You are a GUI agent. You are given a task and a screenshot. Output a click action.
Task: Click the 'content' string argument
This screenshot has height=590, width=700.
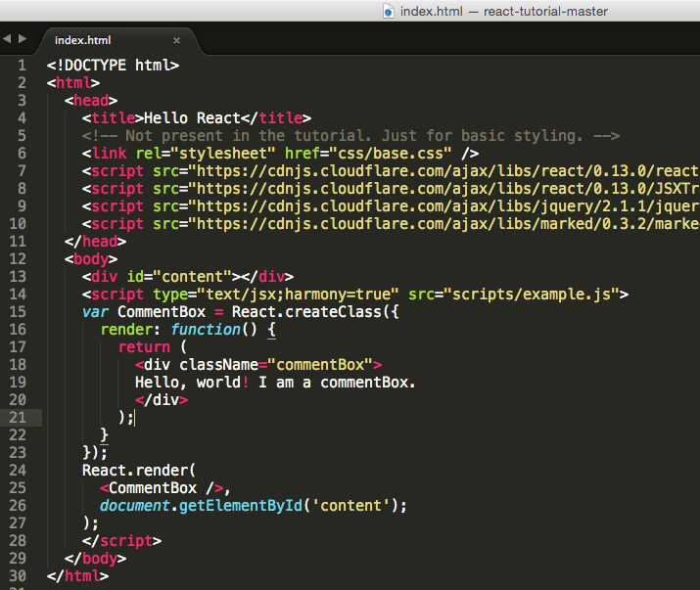[x=350, y=506]
